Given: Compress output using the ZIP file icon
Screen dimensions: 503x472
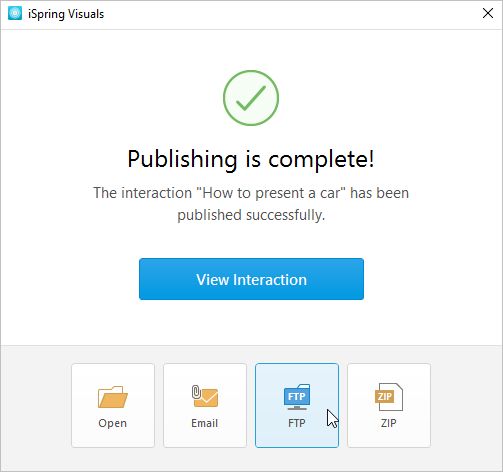Looking at the screenshot, I should 389,397.
